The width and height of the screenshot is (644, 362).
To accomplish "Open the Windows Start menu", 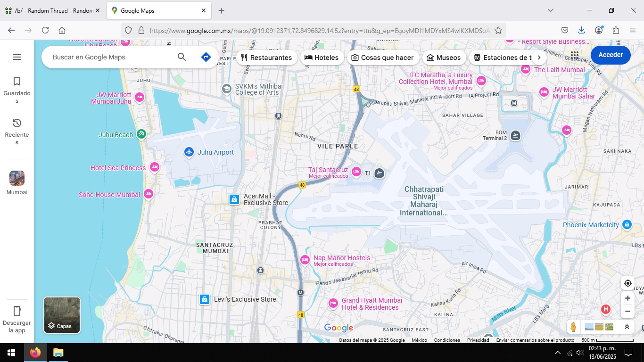I will [11, 353].
